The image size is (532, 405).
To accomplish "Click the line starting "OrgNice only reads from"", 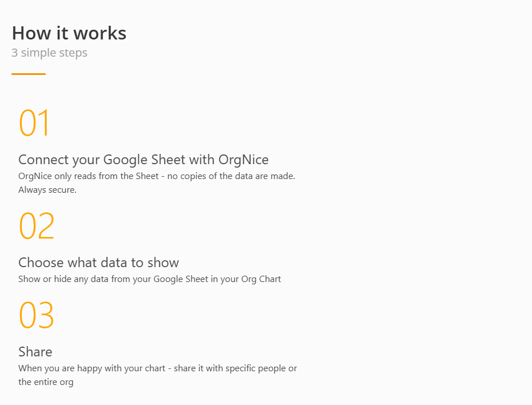I will tap(156, 176).
